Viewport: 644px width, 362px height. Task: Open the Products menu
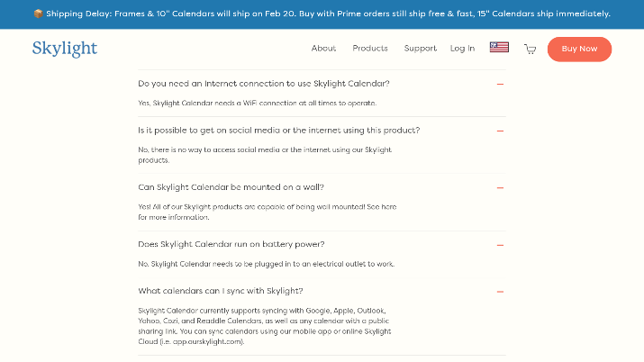coord(370,49)
